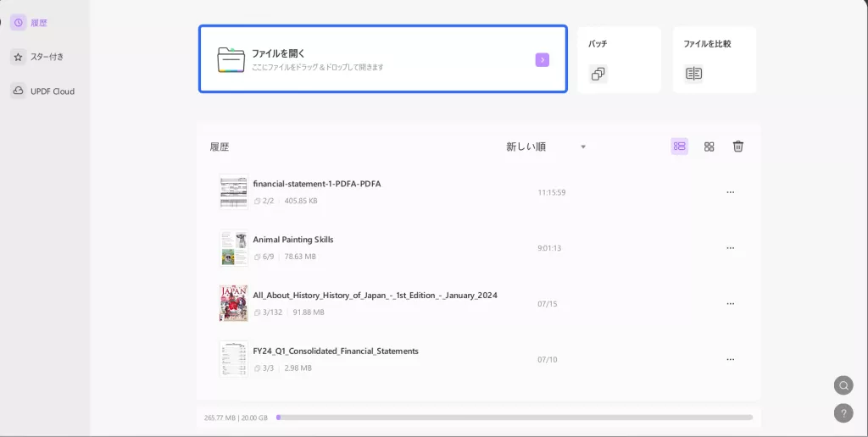The width and height of the screenshot is (868, 437).
Task: Click the 07/15 date entry
Action: click(x=547, y=304)
